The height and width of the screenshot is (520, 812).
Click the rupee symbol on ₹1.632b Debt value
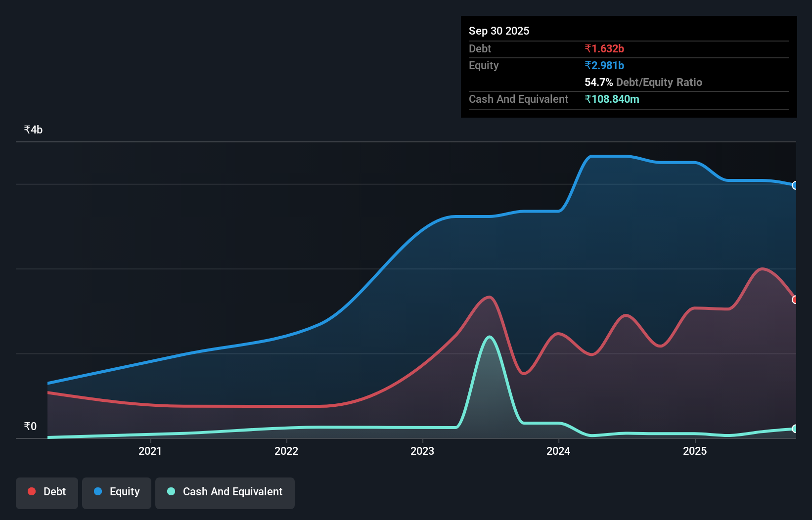click(588, 48)
